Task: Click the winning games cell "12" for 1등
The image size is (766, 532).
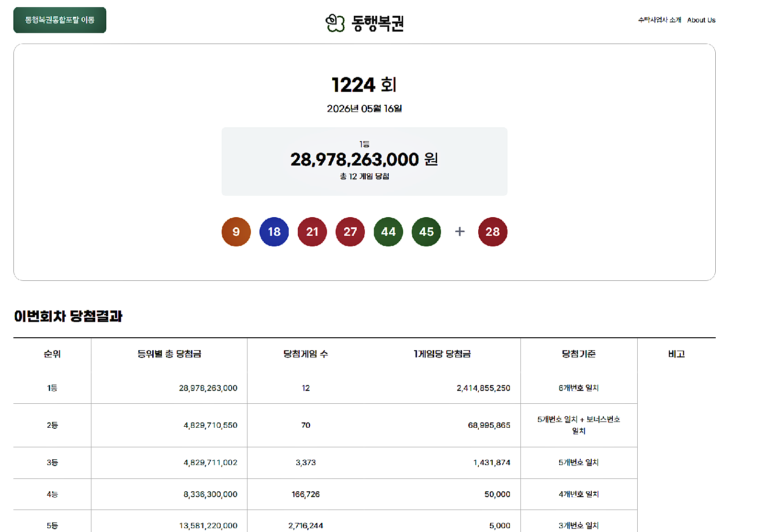Action: [x=306, y=388]
